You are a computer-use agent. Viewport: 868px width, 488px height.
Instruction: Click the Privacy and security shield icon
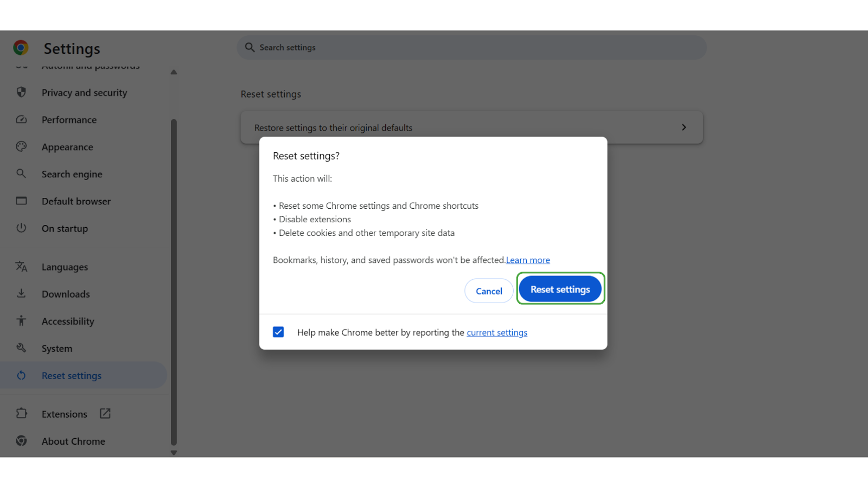point(21,92)
